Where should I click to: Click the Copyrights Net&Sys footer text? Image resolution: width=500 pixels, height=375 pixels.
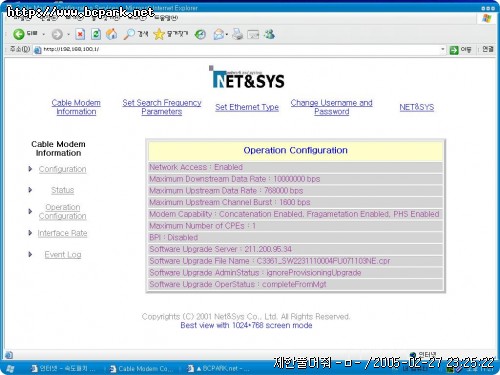tap(246, 316)
